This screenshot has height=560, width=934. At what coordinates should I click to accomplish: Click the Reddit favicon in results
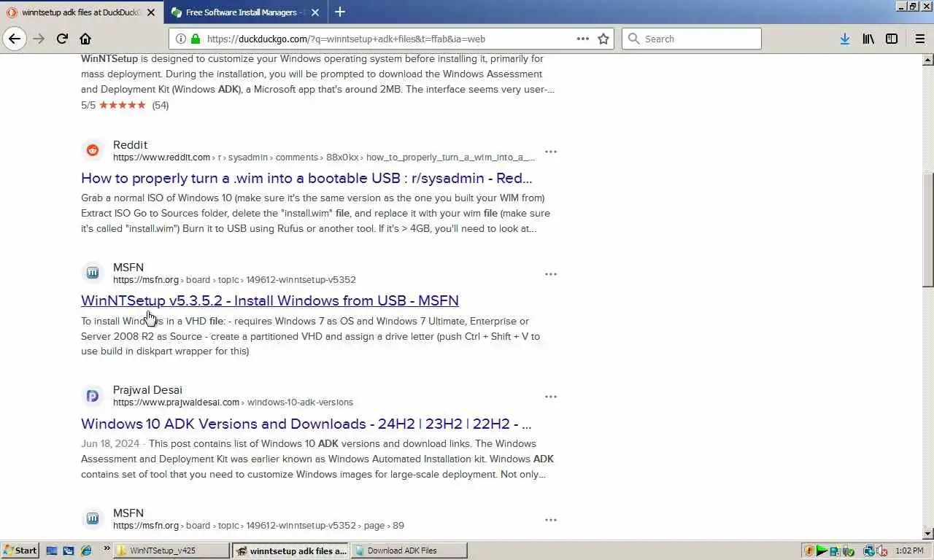coord(93,150)
